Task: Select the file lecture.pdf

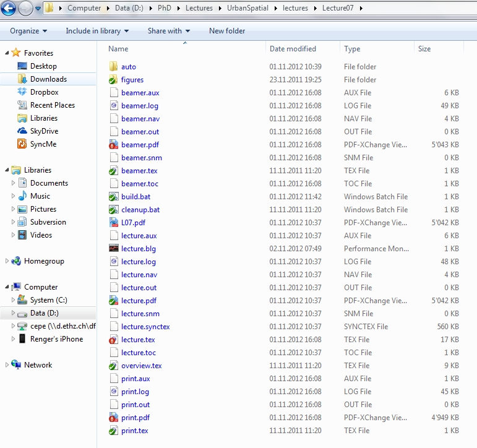Action: [139, 301]
